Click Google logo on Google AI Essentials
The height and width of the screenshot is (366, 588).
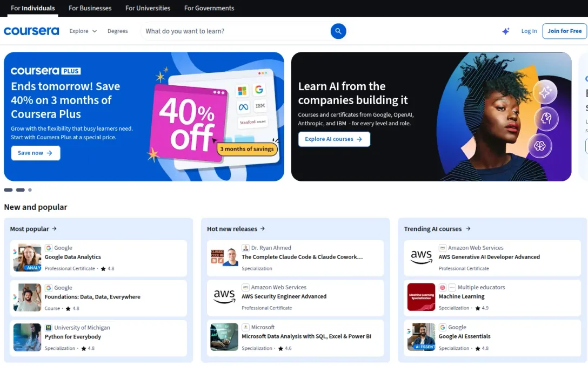(443, 328)
